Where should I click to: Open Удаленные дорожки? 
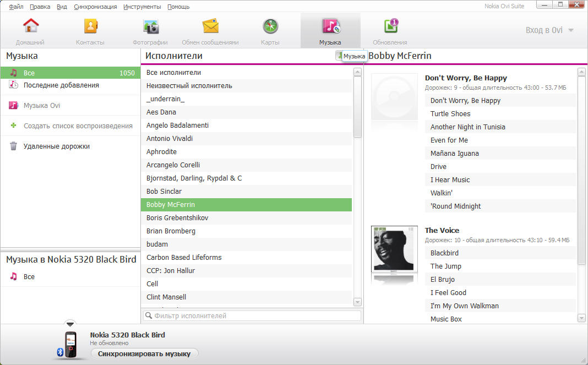coord(70,146)
